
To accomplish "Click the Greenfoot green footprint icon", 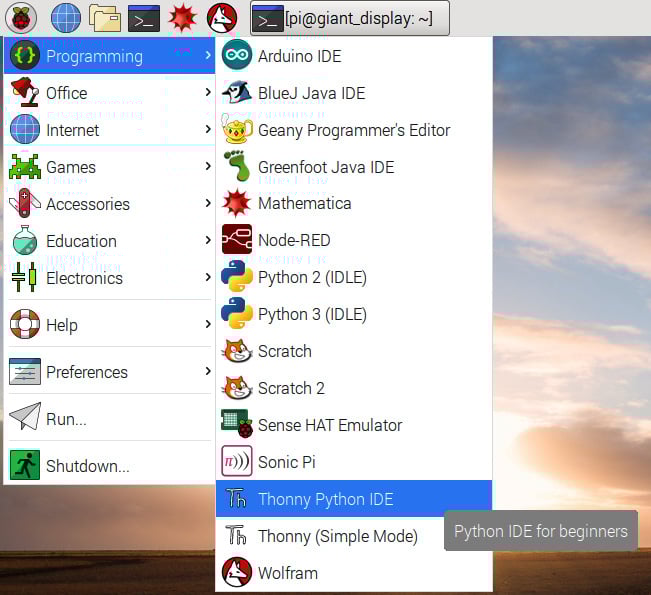I will (x=237, y=166).
